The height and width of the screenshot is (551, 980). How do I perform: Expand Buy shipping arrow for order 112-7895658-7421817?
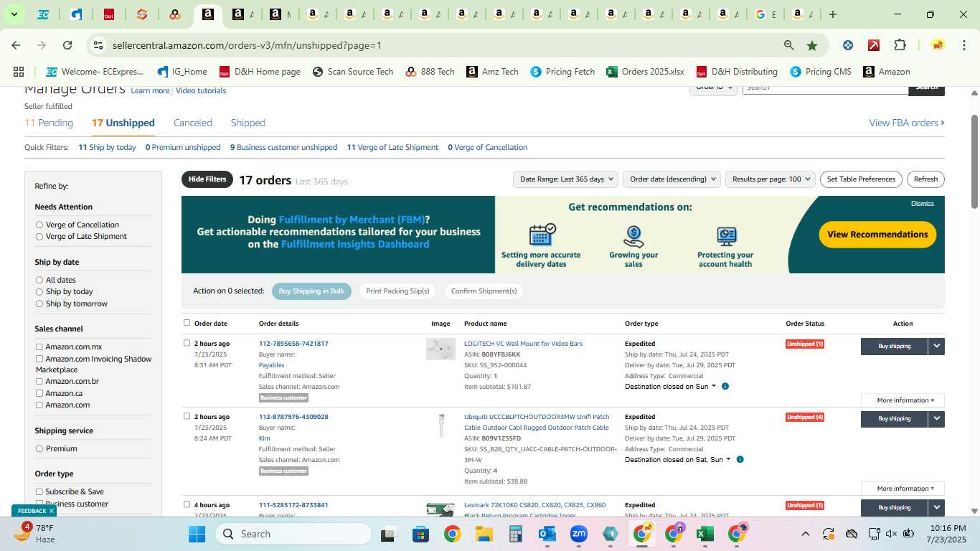coord(936,346)
